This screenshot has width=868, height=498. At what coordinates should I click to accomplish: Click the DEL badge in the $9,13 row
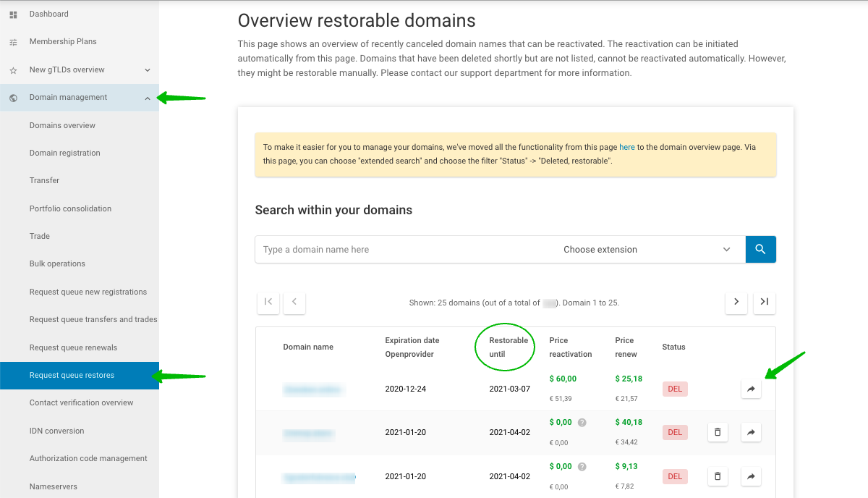pyautogui.click(x=675, y=476)
